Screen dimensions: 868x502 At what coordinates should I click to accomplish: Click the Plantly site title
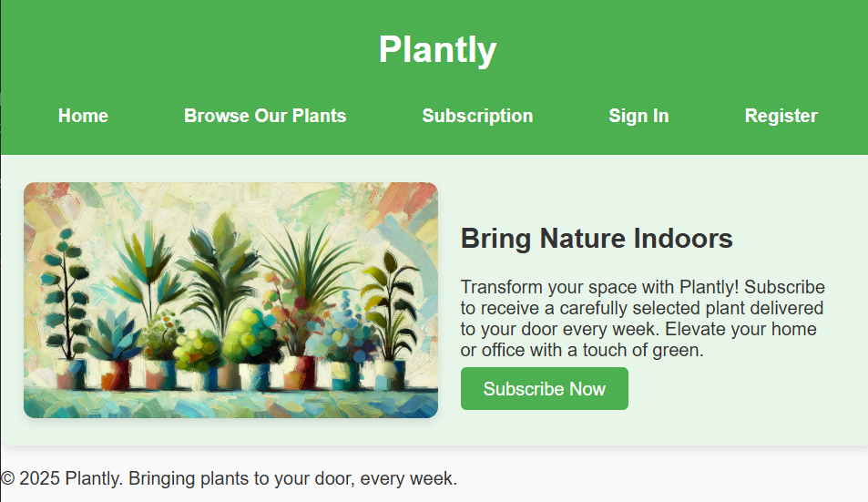click(437, 49)
